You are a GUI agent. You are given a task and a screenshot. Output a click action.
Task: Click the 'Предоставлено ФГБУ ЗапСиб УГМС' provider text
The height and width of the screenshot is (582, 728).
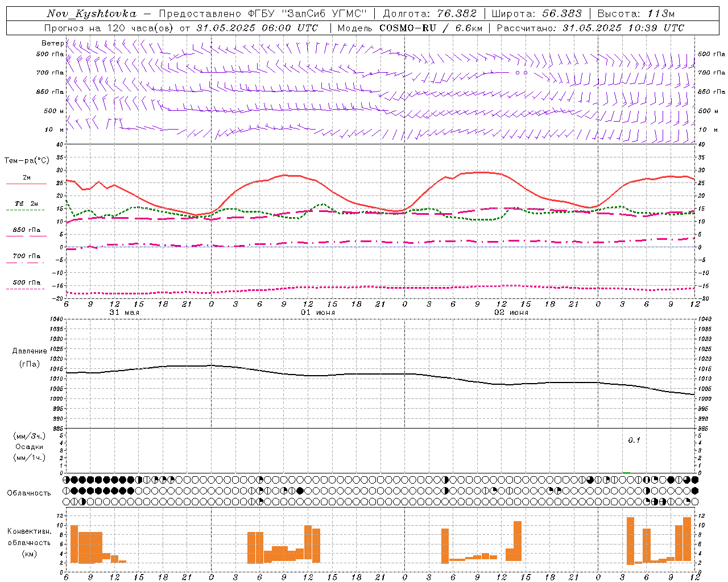pos(263,14)
